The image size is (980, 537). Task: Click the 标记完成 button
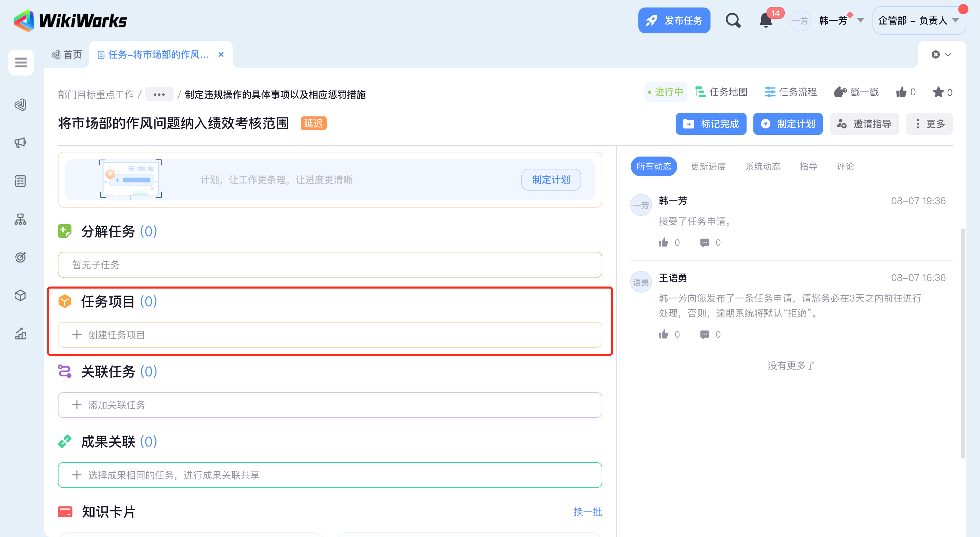click(710, 124)
